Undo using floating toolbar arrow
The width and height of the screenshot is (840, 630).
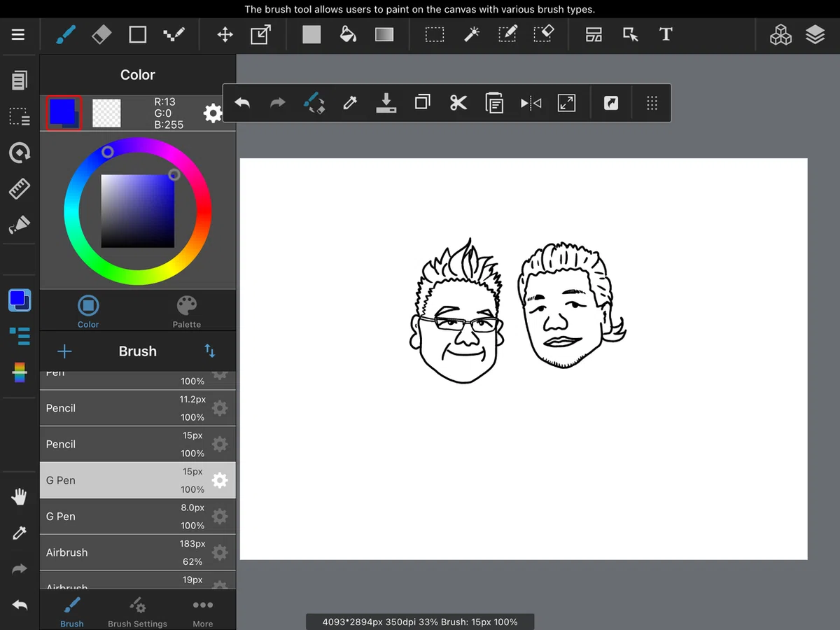click(x=242, y=104)
